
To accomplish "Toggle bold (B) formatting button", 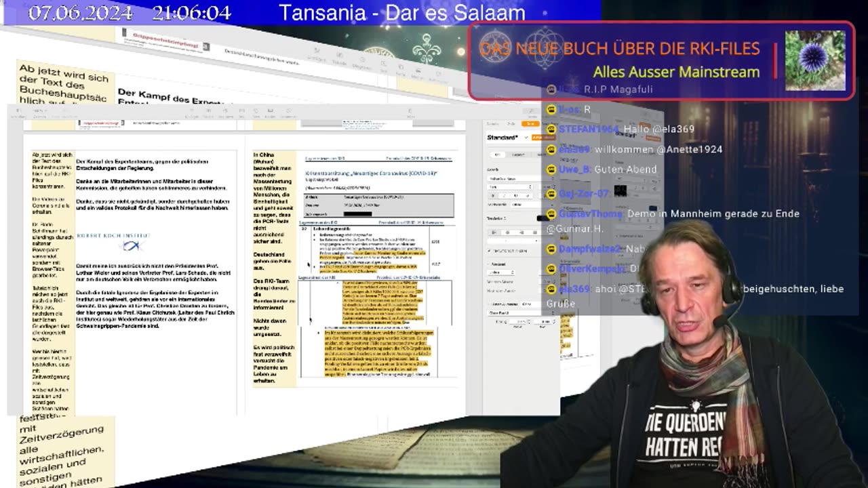I will pyautogui.click(x=493, y=196).
